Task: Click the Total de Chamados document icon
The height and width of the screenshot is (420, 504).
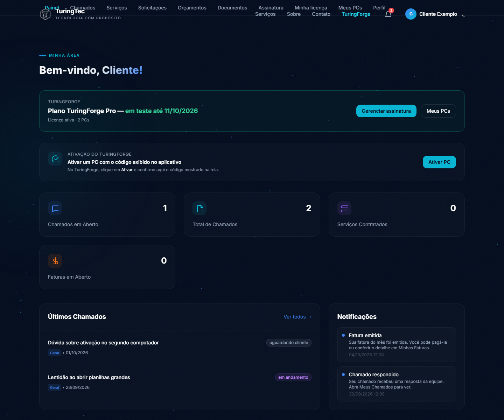Action: (199, 208)
